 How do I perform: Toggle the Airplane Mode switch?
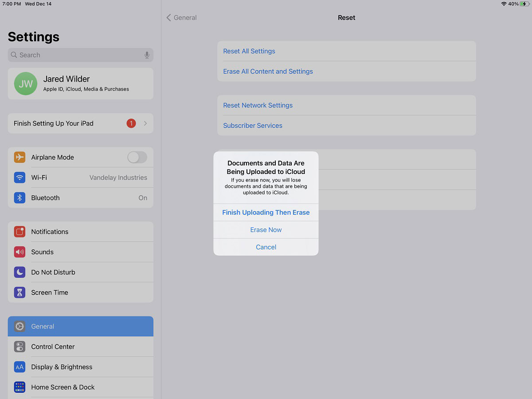coord(137,157)
